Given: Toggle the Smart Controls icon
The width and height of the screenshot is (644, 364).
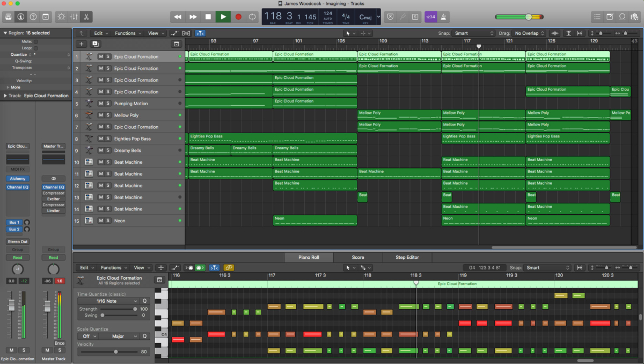Looking at the screenshot, I should coord(62,17).
